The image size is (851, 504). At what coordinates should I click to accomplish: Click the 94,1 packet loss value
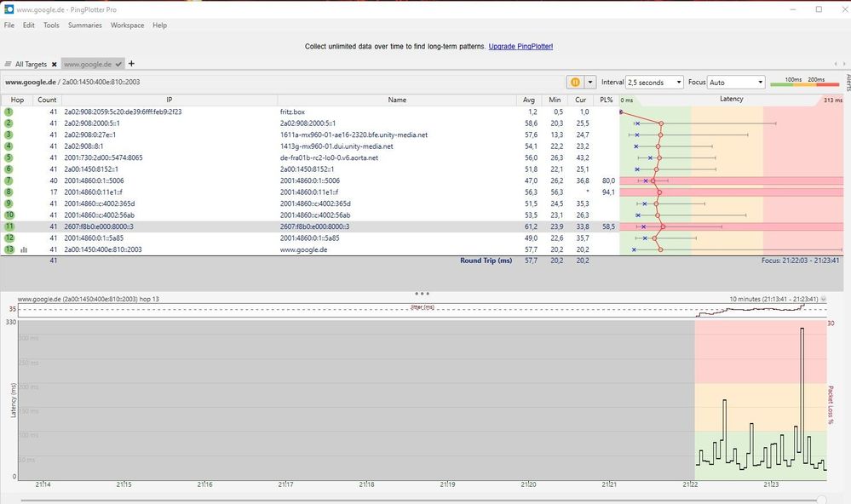point(608,192)
